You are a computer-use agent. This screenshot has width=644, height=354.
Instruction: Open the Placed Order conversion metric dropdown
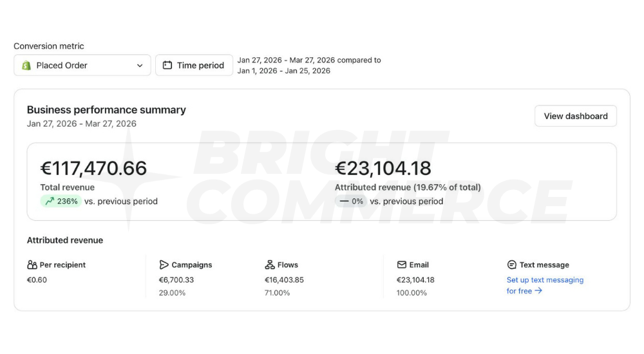[82, 65]
